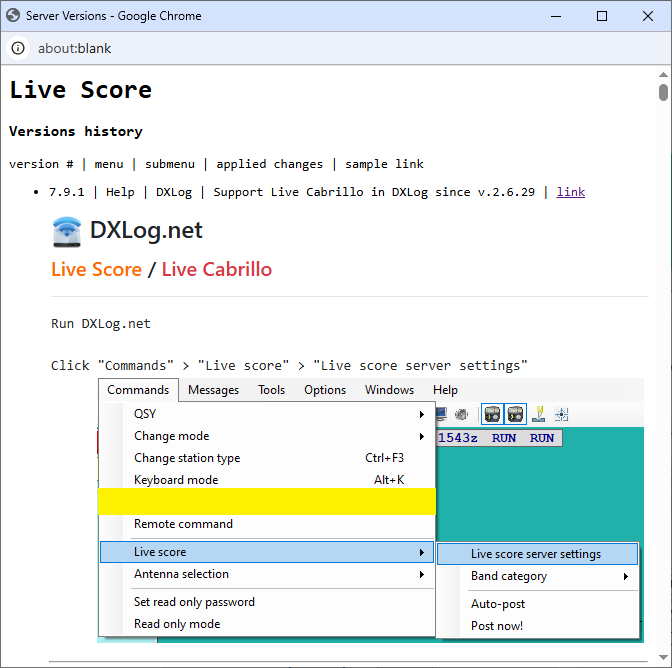
Task: Select Remote command menu entry
Action: click(x=267, y=524)
